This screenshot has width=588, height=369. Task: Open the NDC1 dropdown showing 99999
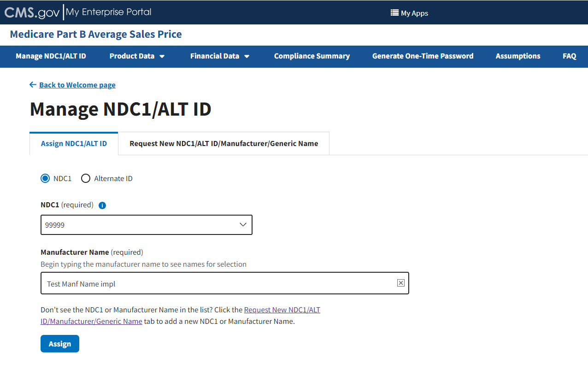pos(146,225)
